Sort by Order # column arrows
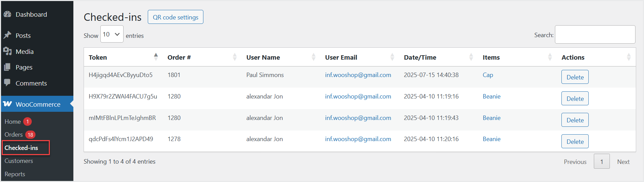Viewport: 644px width, 182px height. point(235,57)
